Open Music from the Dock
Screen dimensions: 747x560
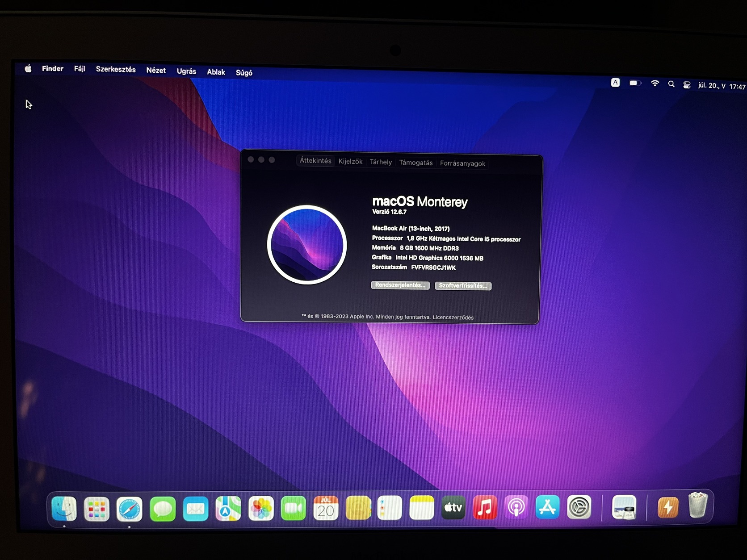point(485,507)
